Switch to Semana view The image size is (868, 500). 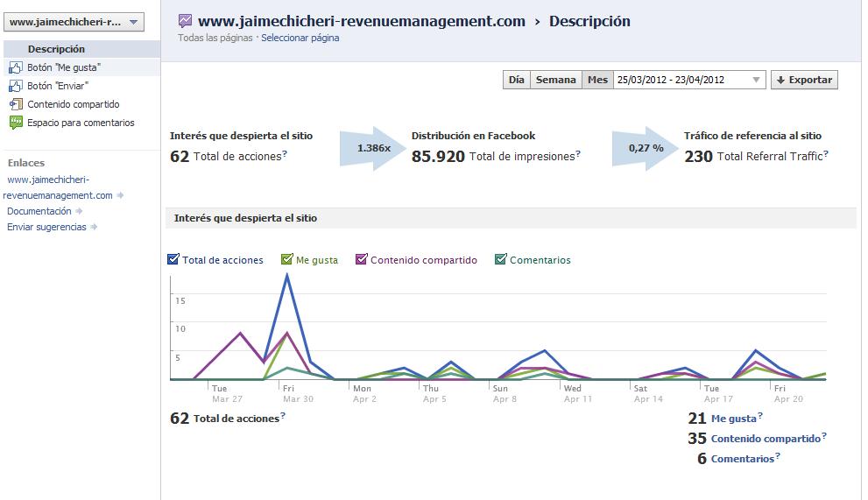pos(556,80)
